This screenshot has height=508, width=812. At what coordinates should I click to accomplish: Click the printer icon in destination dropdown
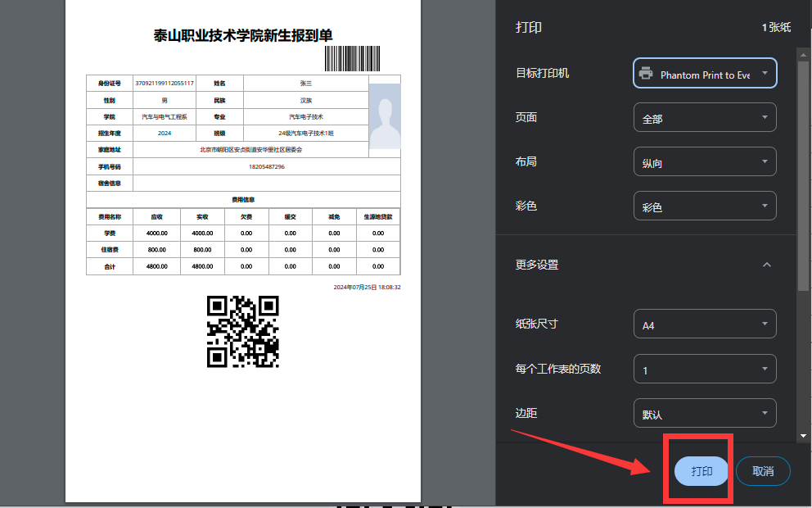[646, 73]
